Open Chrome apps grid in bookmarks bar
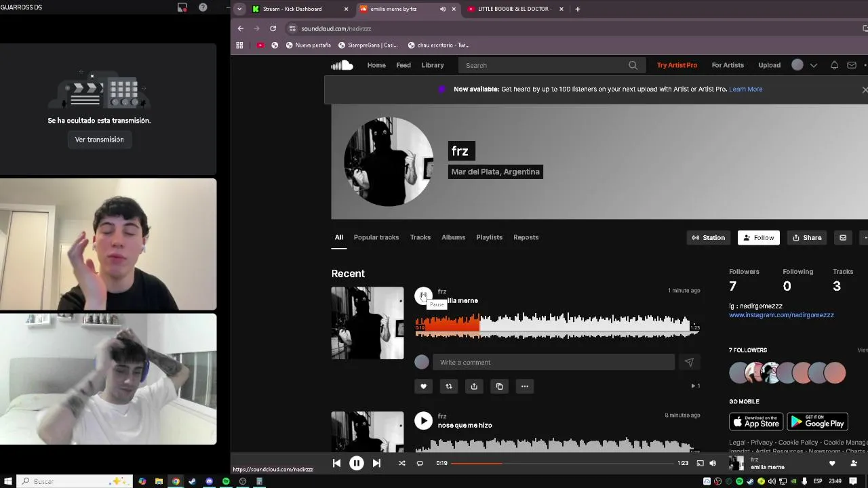 pos(239,45)
